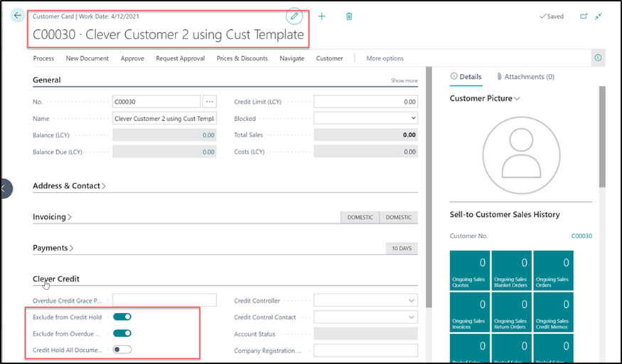Open the Ongoing Sales Orders tile
The height and width of the screenshot is (364, 622).
(553, 270)
